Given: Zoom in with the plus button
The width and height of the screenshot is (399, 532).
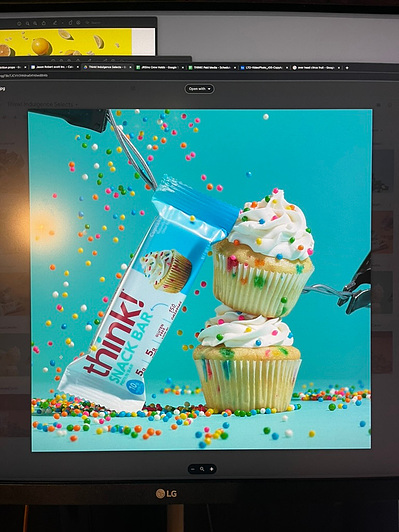Looking at the screenshot, I should pos(211,469).
